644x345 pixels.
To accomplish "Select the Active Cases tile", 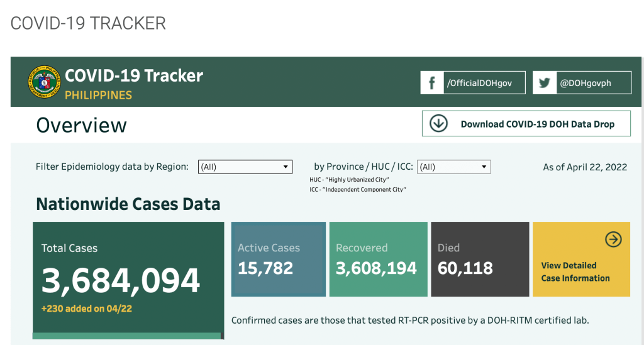I will pos(279,259).
